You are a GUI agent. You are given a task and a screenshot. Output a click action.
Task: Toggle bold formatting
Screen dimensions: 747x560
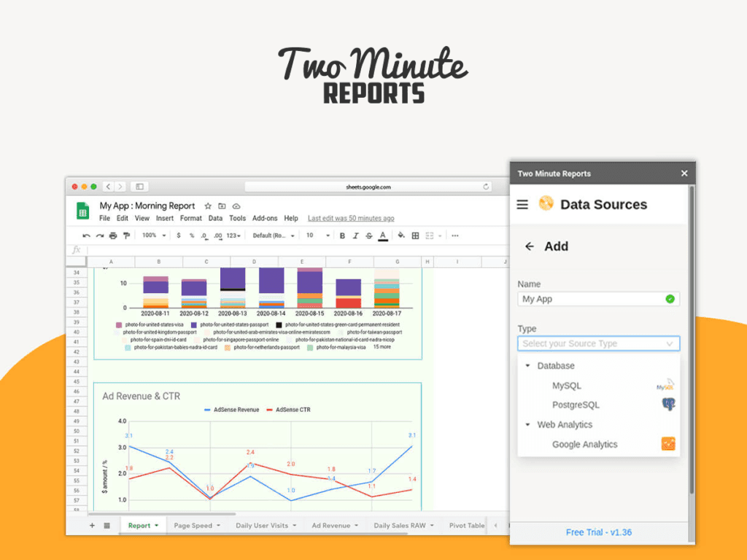(x=342, y=236)
